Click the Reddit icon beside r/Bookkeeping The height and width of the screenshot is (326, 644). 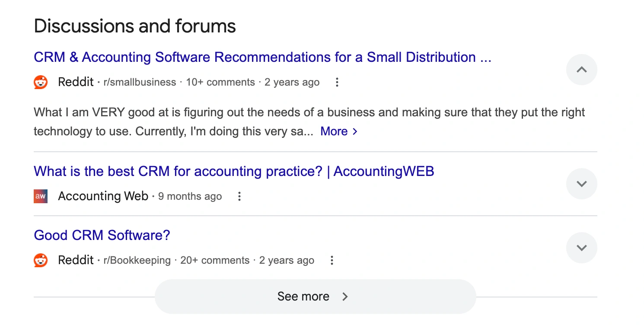point(40,260)
